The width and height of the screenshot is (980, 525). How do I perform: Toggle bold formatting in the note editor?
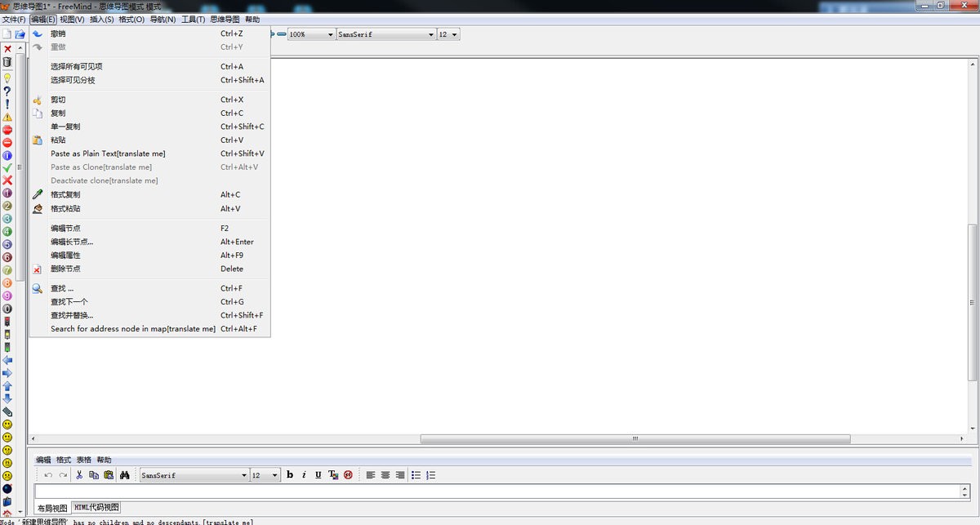pos(290,474)
